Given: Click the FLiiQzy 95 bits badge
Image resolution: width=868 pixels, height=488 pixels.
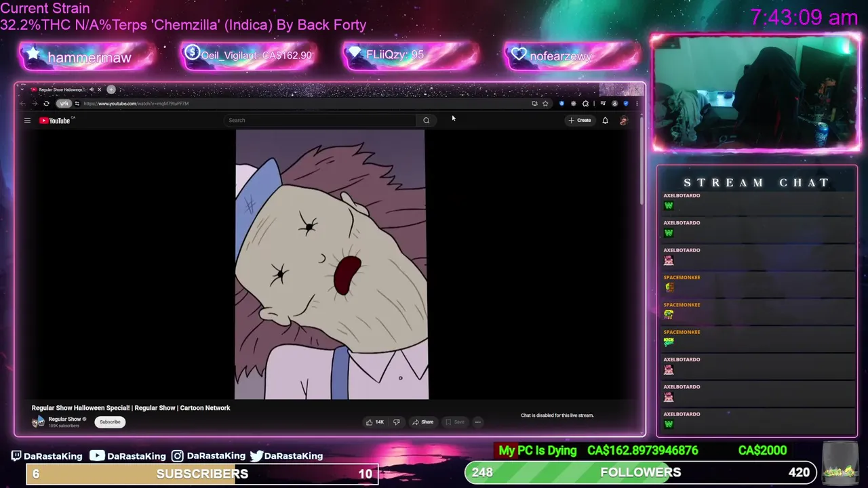Looking at the screenshot, I should 411,55.
